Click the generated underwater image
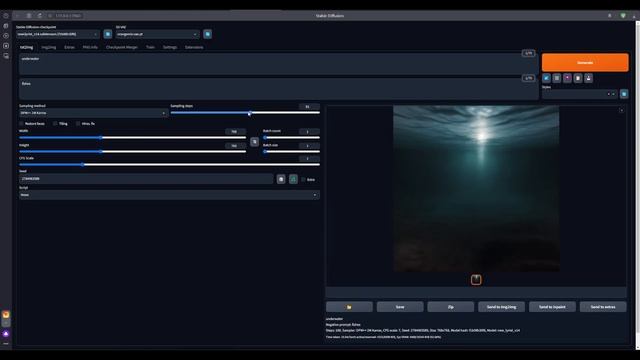Viewport: 640px width, 360px height. click(x=476, y=188)
